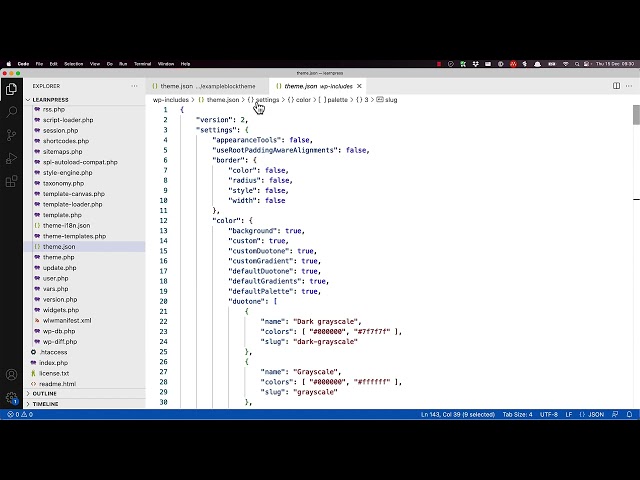Click the Dropbox icon in menu bar

tap(476, 64)
